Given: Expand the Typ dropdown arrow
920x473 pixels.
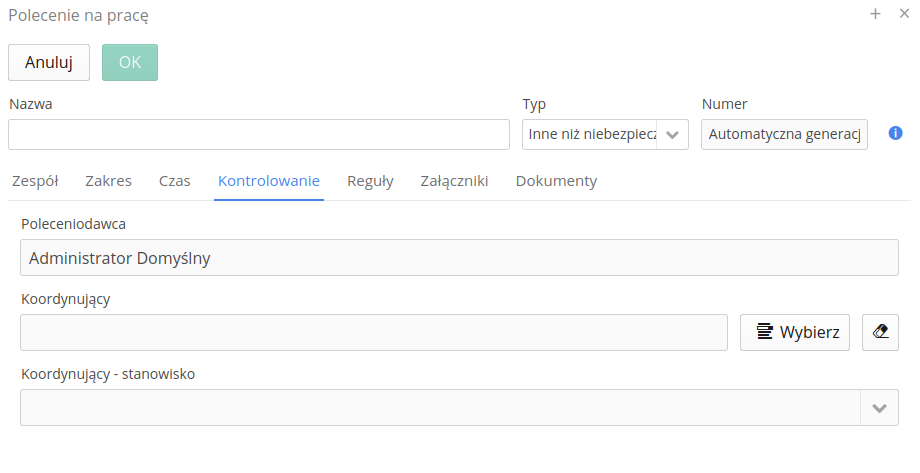Looking at the screenshot, I should pyautogui.click(x=672, y=134).
